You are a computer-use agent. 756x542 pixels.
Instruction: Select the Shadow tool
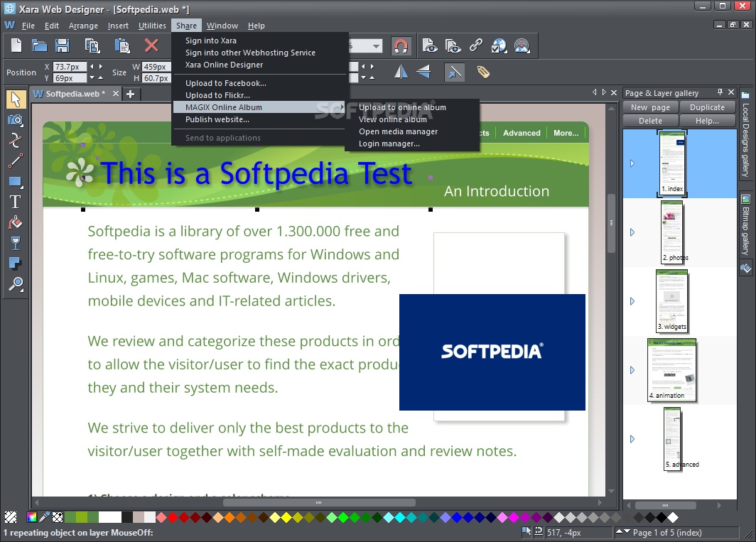(16, 264)
